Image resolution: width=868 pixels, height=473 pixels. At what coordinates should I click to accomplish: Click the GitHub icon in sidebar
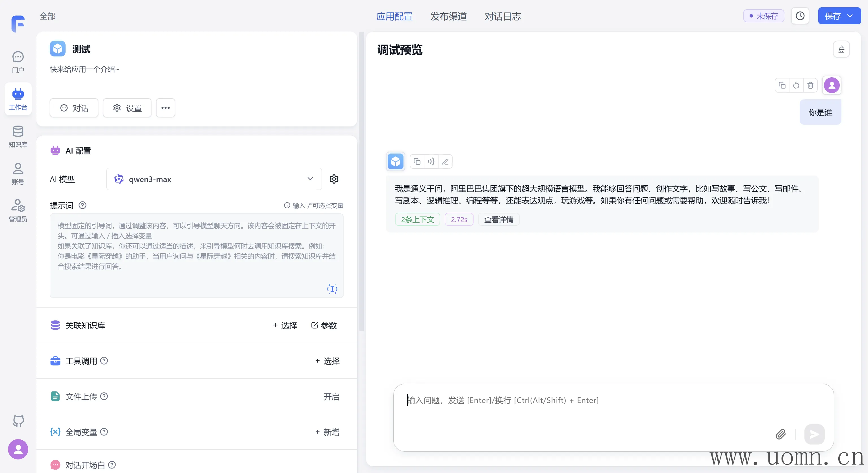[18, 421]
